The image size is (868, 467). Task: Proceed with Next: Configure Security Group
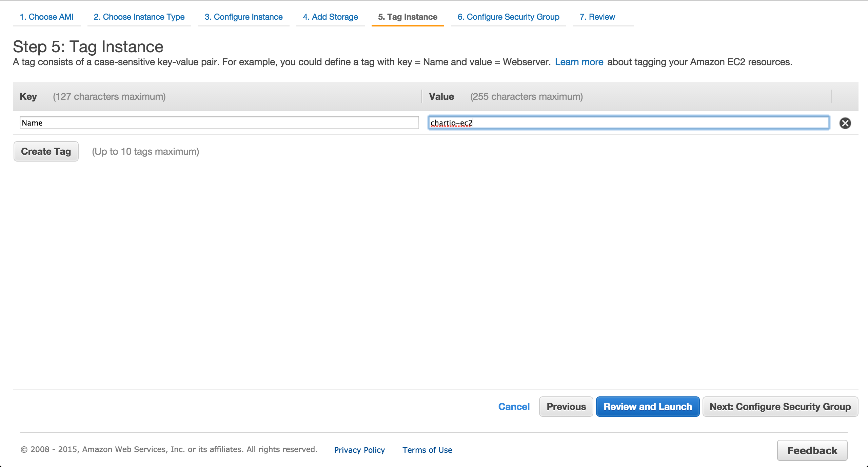(x=780, y=407)
